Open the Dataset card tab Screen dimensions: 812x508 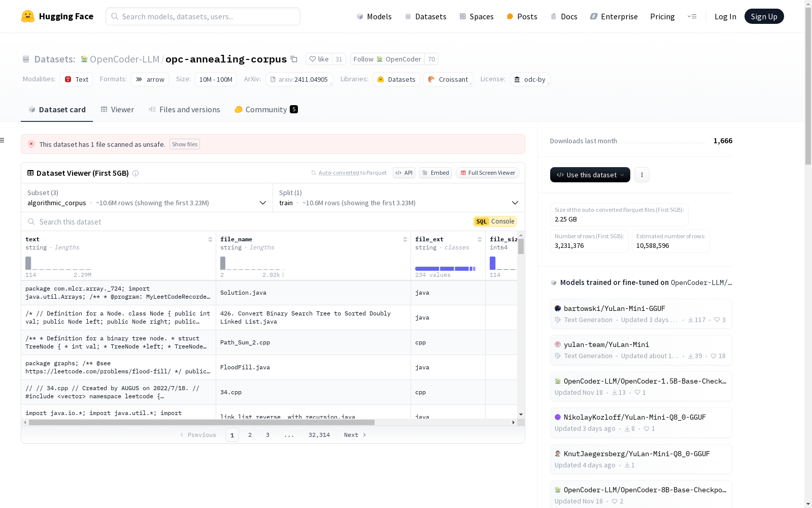pos(57,110)
